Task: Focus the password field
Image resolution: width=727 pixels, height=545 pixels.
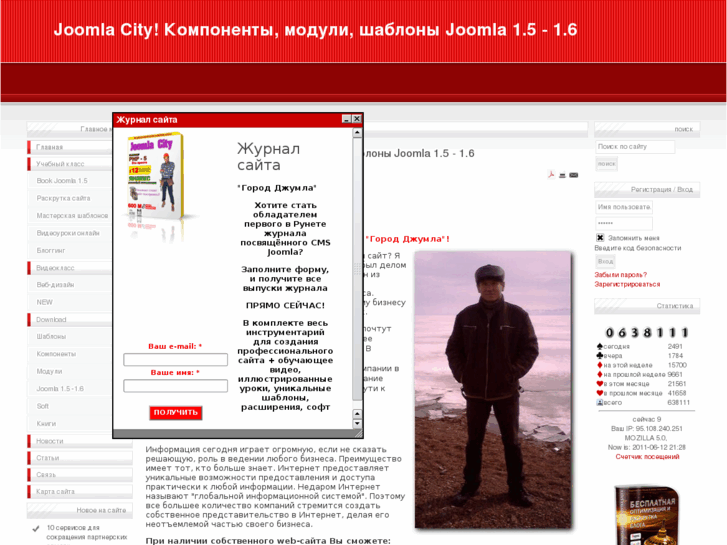Action: tap(624, 223)
